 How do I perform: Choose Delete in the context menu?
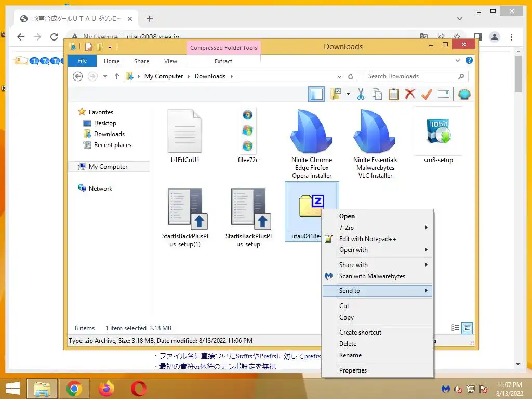click(377, 344)
